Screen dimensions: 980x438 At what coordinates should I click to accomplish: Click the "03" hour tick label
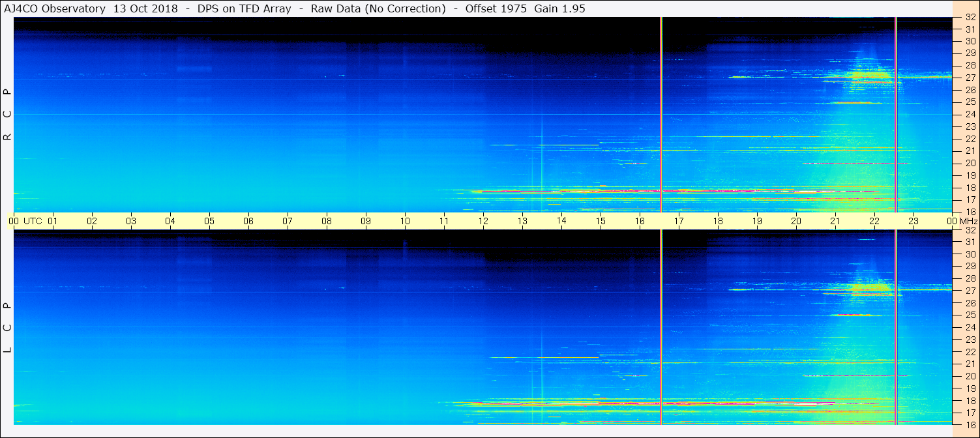pyautogui.click(x=131, y=221)
